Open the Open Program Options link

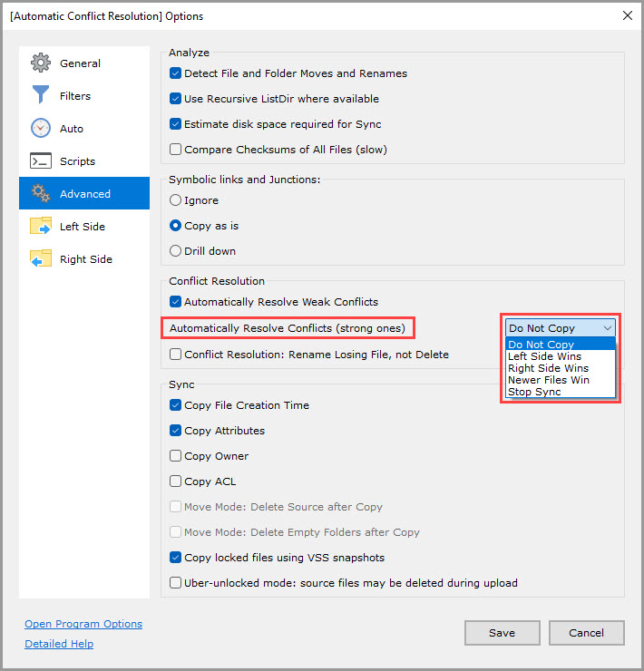pos(83,624)
